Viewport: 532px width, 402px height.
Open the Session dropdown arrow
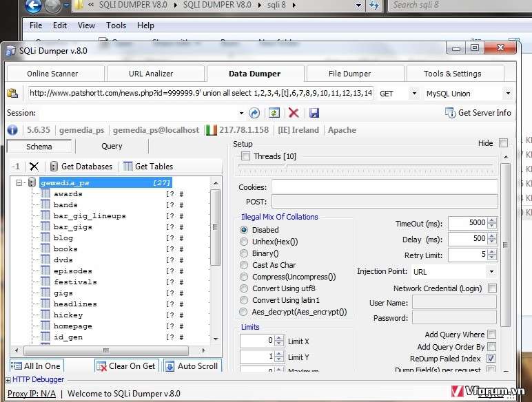[x=241, y=113]
